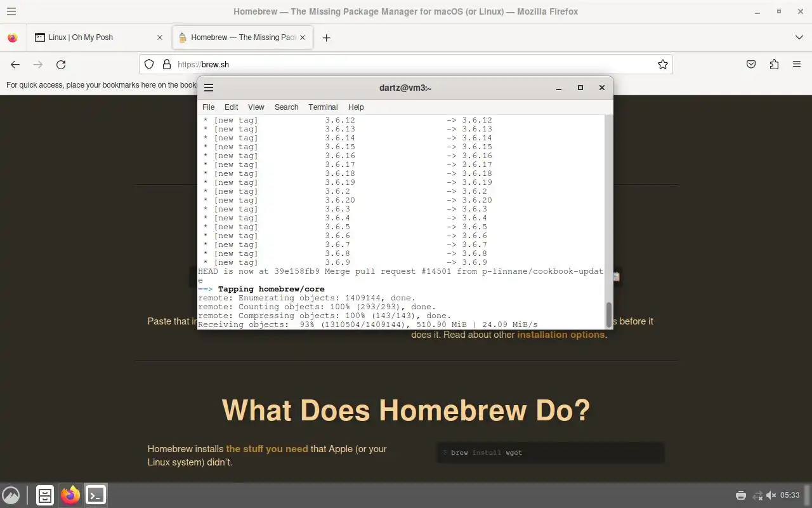Screen dimensions: 812x508
Task: Open Save to Pocket button
Action: click(x=751, y=64)
